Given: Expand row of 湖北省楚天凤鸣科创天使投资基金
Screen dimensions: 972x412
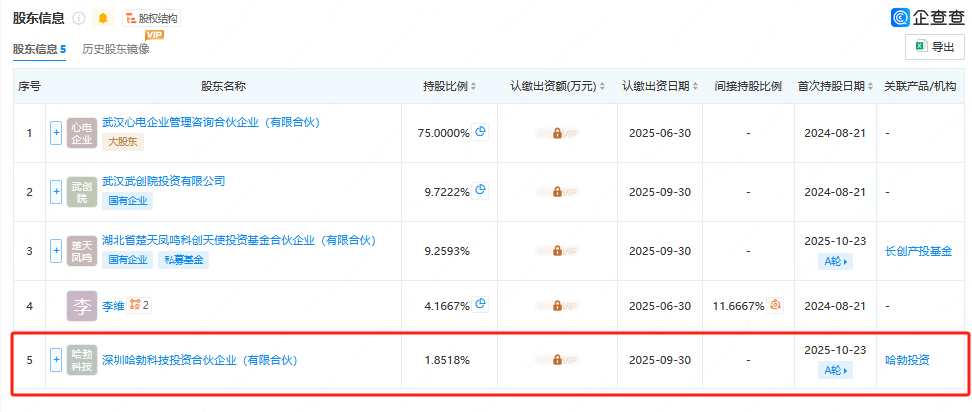Looking at the screenshot, I should tap(56, 251).
